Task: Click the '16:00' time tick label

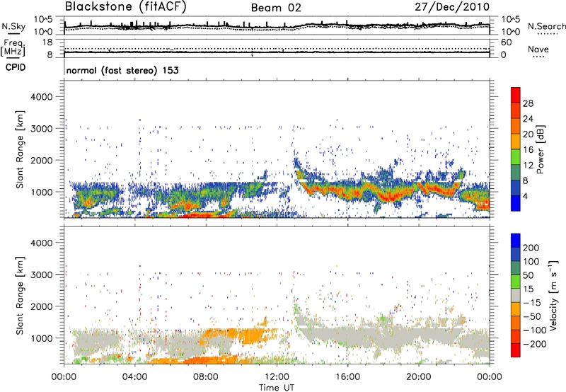Action: click(x=347, y=377)
